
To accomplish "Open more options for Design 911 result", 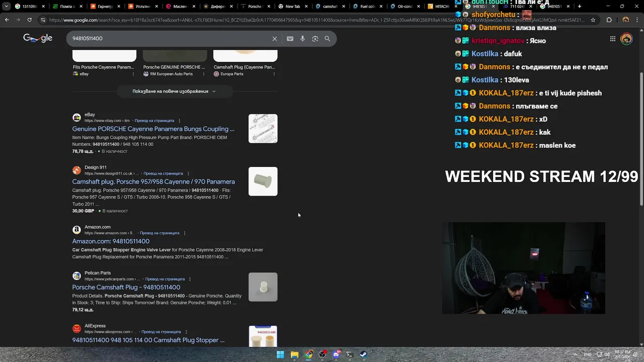I will [188, 173].
